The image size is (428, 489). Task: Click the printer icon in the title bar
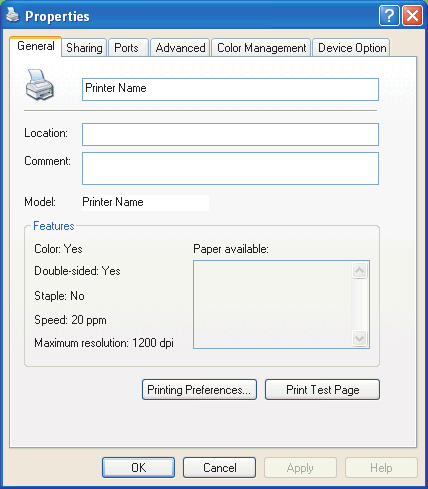click(13, 15)
